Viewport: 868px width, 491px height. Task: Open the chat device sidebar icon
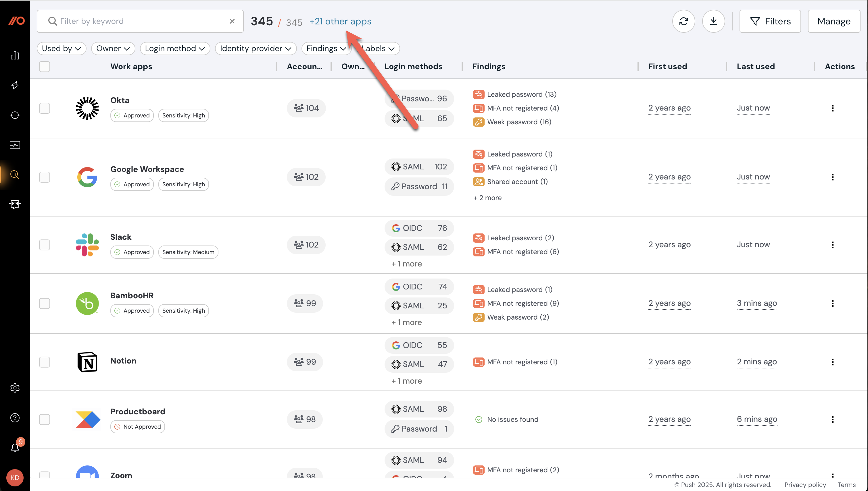tap(15, 204)
